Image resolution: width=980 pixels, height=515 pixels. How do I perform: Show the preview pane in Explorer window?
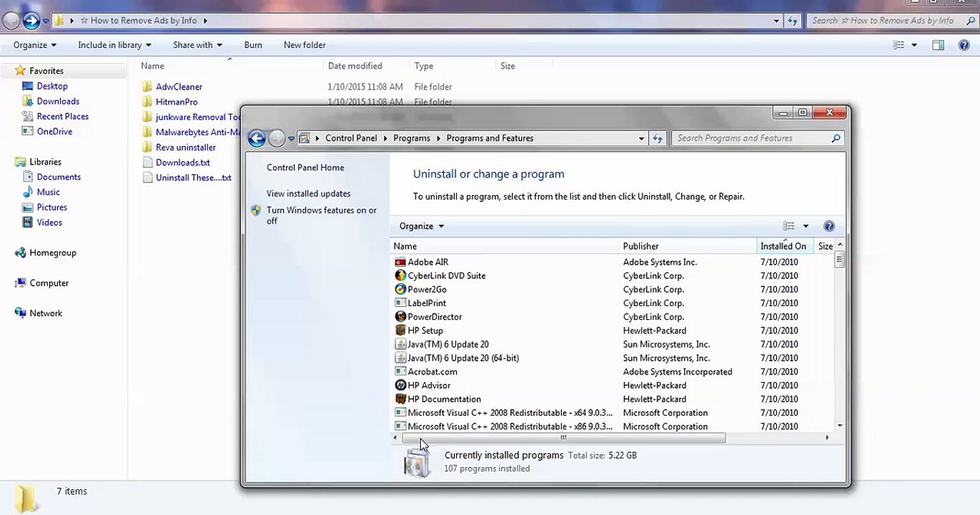click(x=939, y=45)
